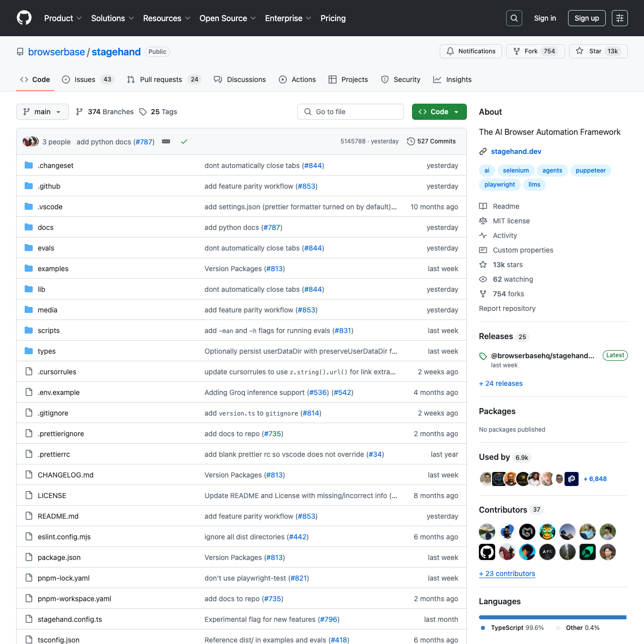Image resolution: width=644 pixels, height=644 pixels.
Task: Click the tag icon beside 25 Tags
Action: click(143, 112)
